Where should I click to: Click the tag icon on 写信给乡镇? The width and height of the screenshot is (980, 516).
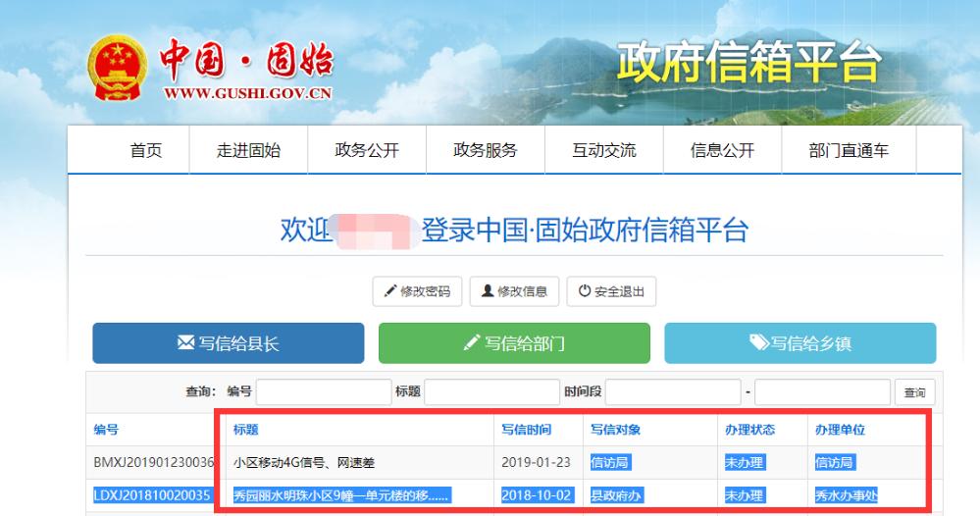coord(759,343)
